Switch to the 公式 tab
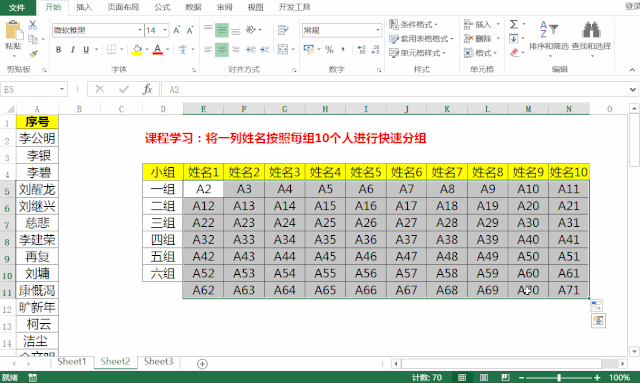Screen dimensions: 640x383 coord(162,7)
